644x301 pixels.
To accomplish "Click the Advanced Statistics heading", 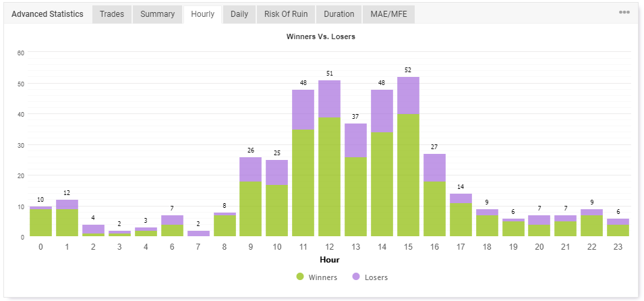I will coord(47,14).
